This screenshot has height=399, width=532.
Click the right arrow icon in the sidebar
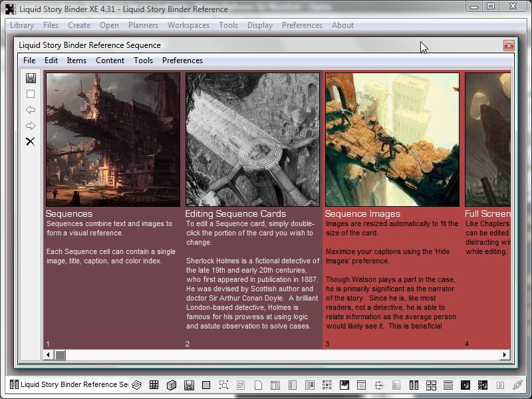(31, 126)
